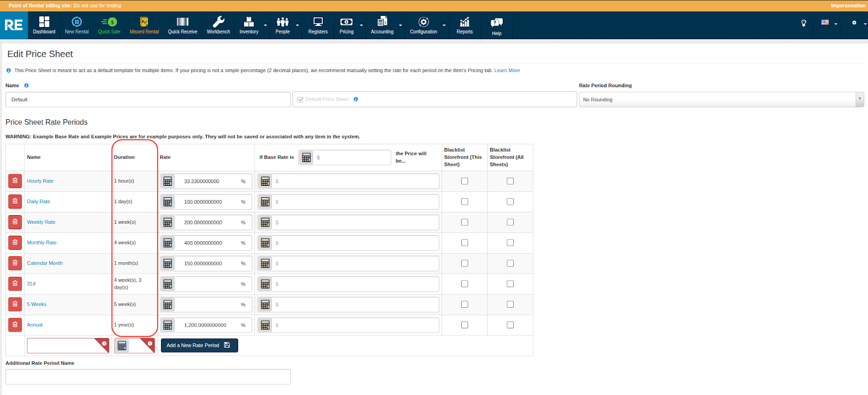Click the lightbulb icon in header
The height and width of the screenshot is (395, 868).
[803, 23]
